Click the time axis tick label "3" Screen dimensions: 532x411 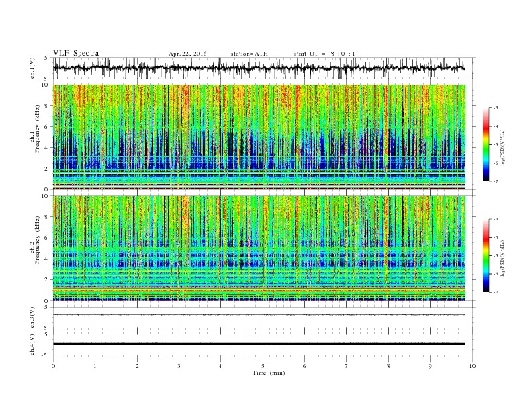coord(179,366)
